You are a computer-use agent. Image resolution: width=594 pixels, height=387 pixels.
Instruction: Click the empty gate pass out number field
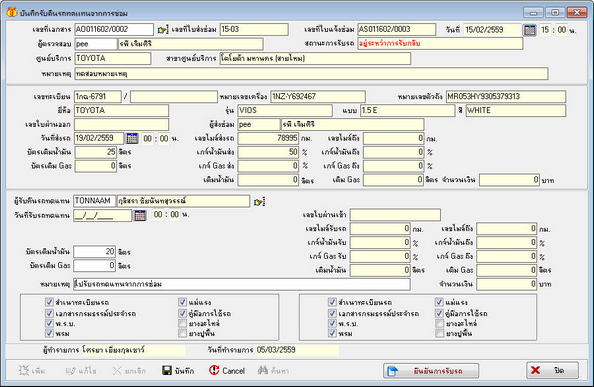121,124
